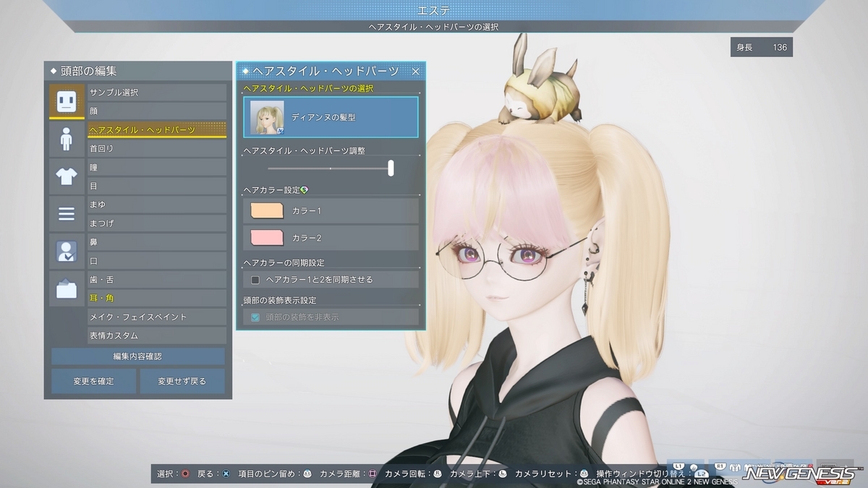Select まつげ menu item
The image size is (868, 488).
pyautogui.click(x=157, y=223)
